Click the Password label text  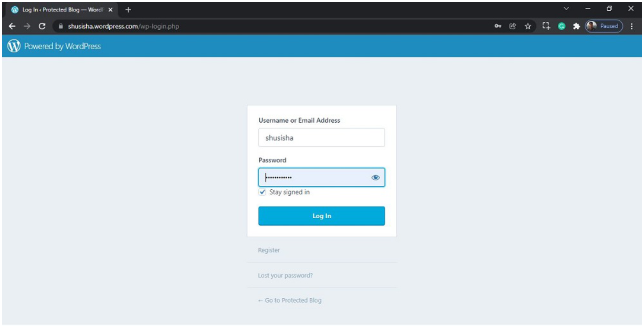(272, 160)
